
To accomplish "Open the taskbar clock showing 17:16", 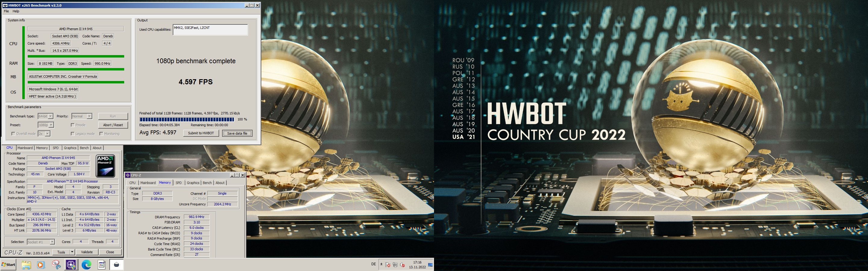I will tap(417, 265).
